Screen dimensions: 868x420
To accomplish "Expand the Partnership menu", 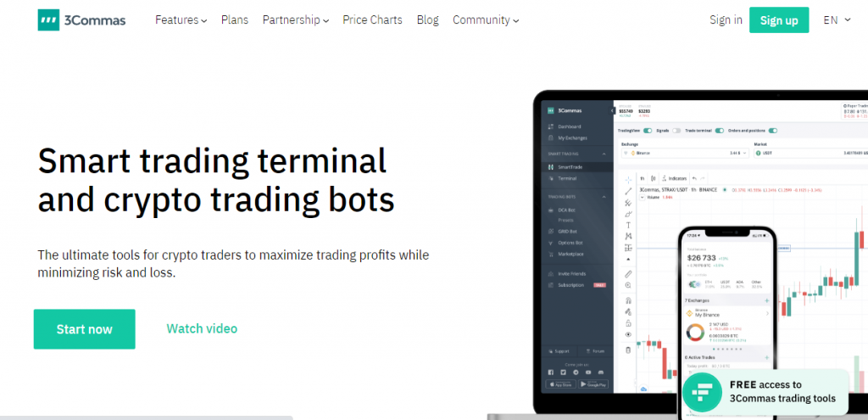I will (296, 20).
